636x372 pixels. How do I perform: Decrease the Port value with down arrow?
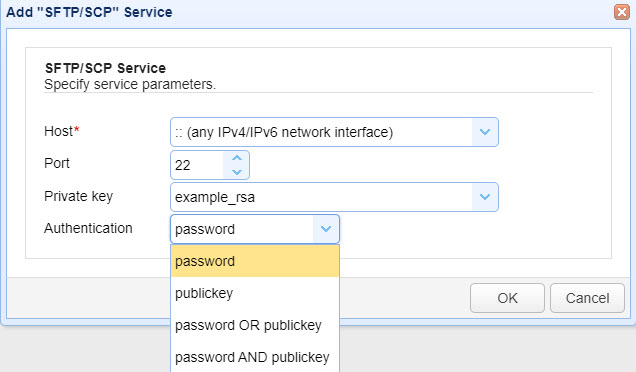pyautogui.click(x=237, y=172)
